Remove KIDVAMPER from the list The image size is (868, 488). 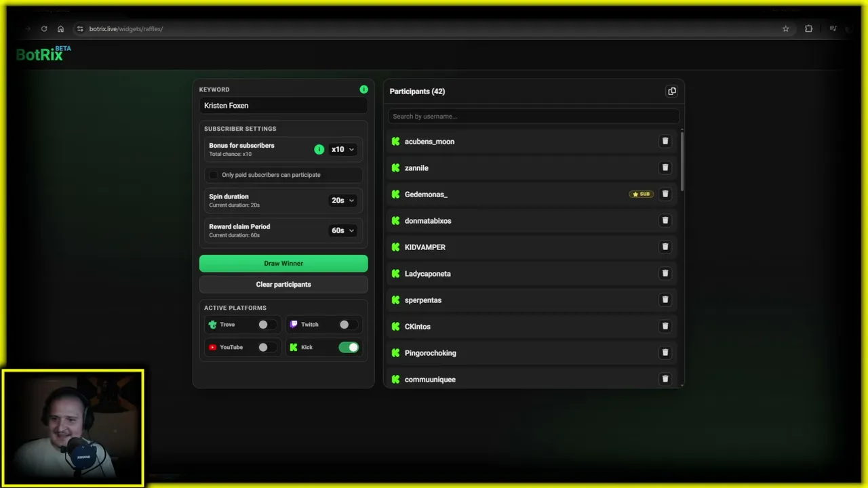(x=665, y=247)
